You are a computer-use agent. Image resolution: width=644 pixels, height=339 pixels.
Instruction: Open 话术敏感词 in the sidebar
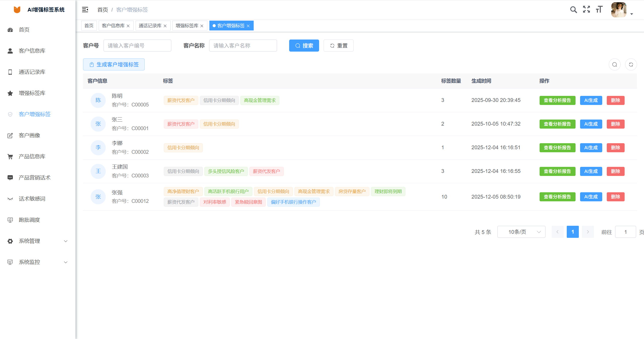click(32, 199)
